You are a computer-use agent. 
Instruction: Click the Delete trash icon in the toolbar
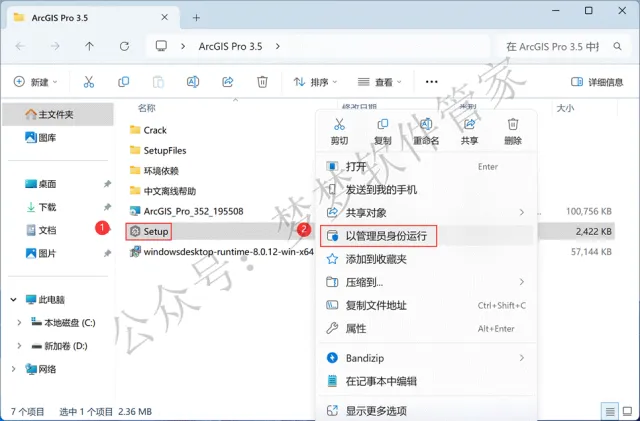coord(262,82)
